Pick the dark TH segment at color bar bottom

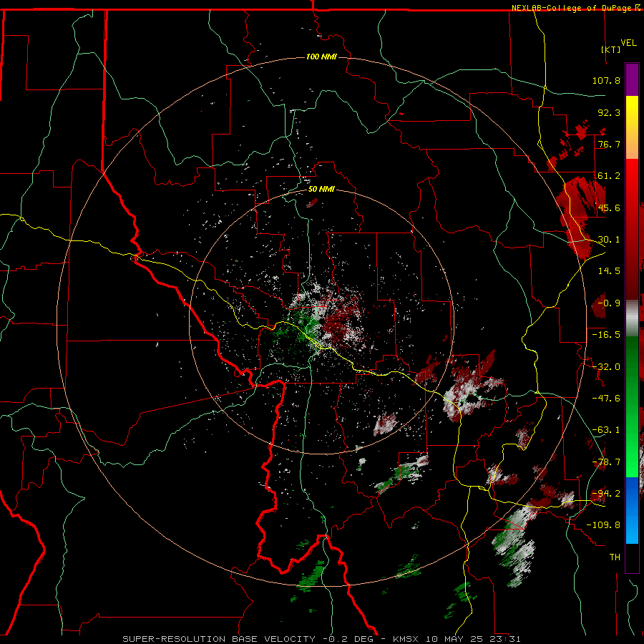[x=632, y=557]
